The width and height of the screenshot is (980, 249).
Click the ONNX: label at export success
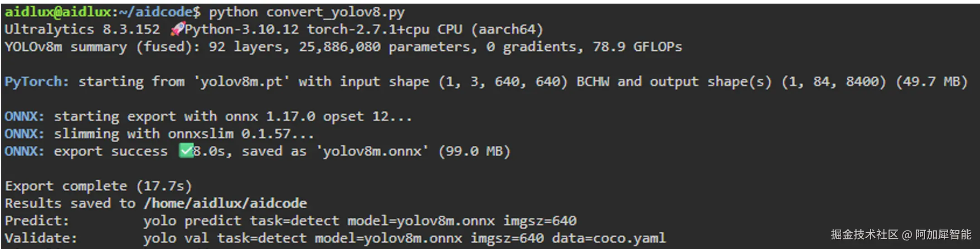click(24, 151)
